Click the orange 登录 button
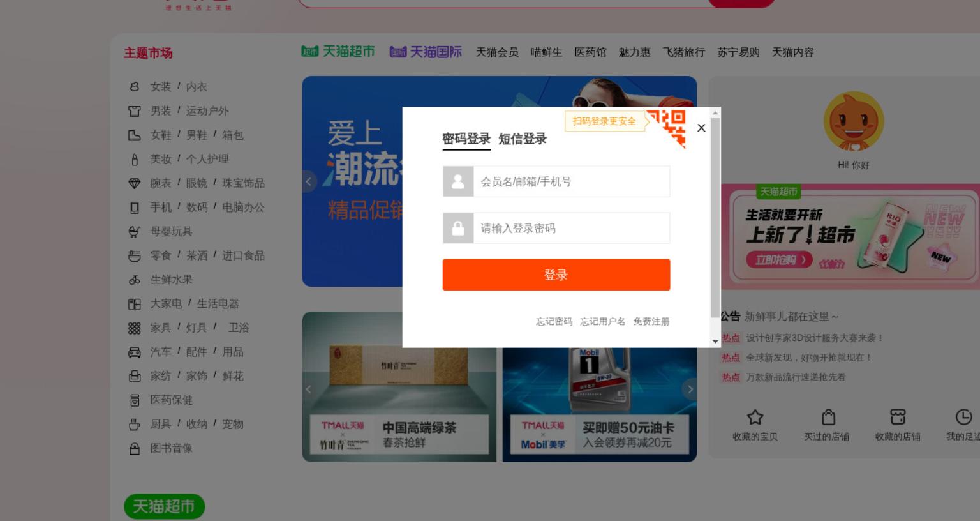This screenshot has width=980, height=521. point(556,275)
